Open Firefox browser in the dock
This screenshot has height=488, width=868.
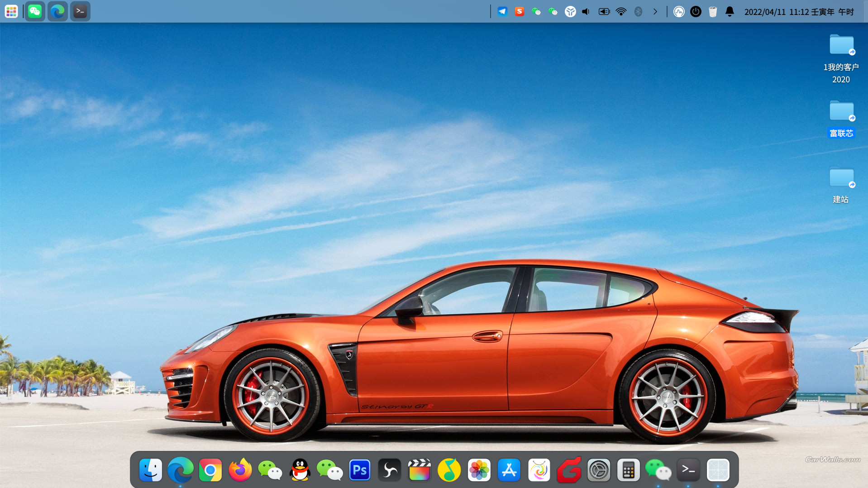coord(240,470)
